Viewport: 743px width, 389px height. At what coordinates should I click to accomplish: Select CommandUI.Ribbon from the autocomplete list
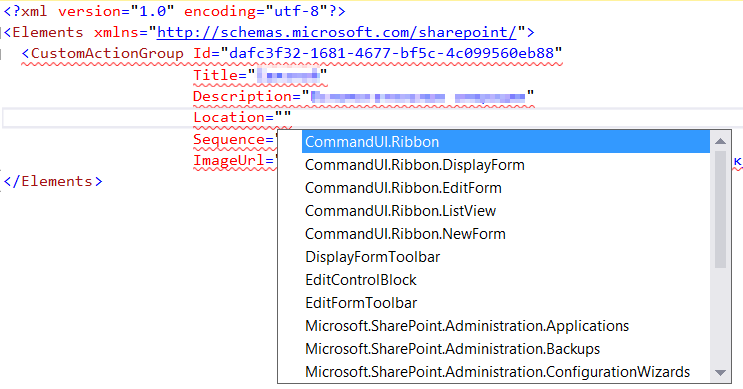pos(506,142)
